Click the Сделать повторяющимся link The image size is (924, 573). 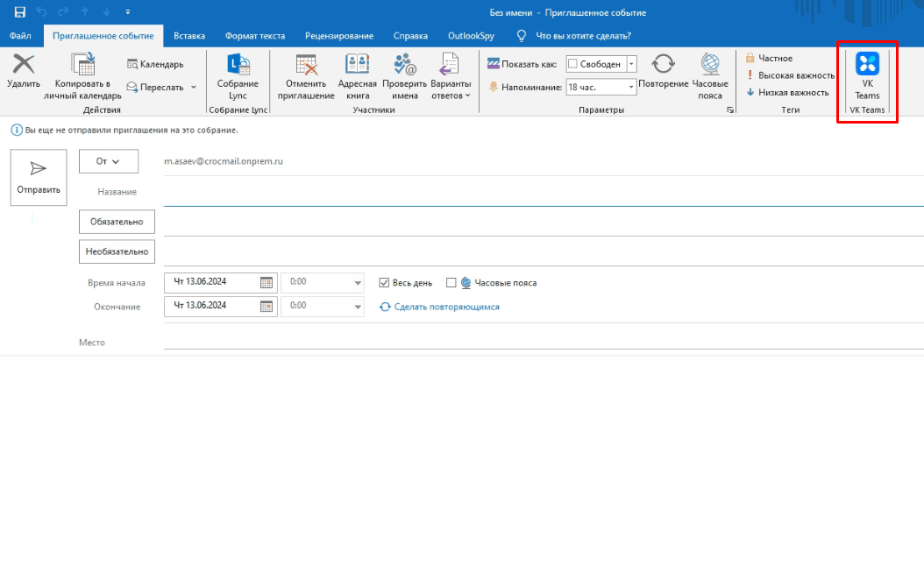tap(447, 307)
